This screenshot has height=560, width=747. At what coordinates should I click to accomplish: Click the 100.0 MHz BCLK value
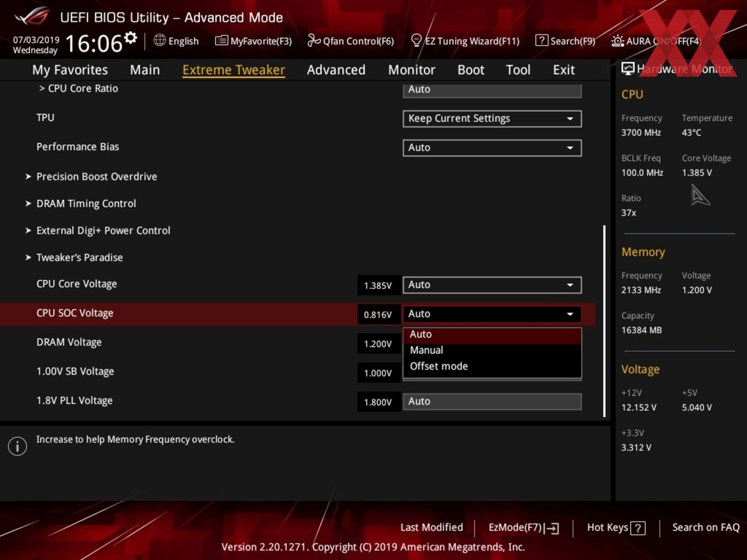[x=642, y=172]
